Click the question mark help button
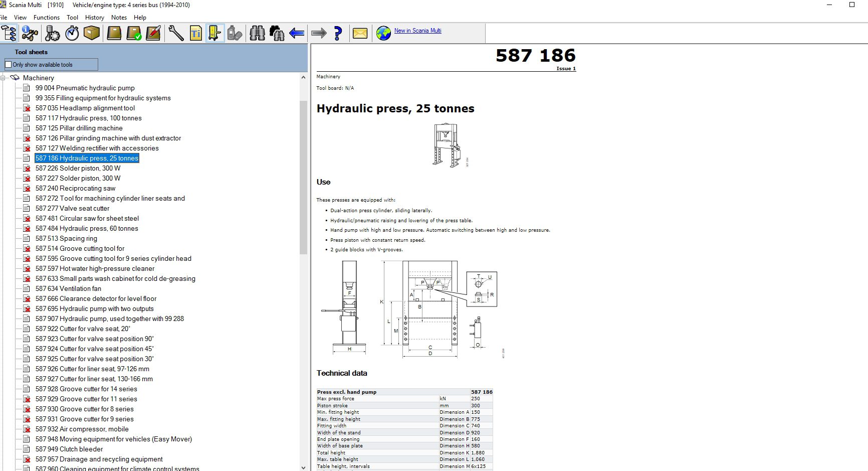 [337, 33]
